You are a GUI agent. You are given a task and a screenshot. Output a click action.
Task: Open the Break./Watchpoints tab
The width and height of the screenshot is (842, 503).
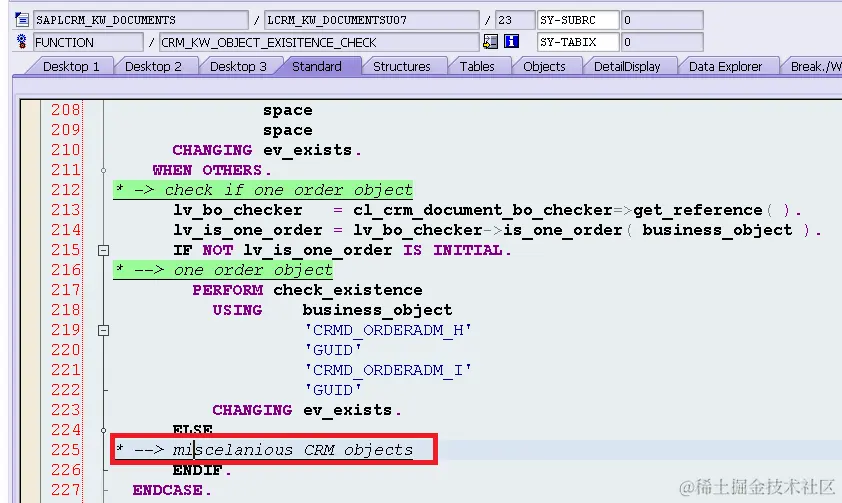pos(814,67)
